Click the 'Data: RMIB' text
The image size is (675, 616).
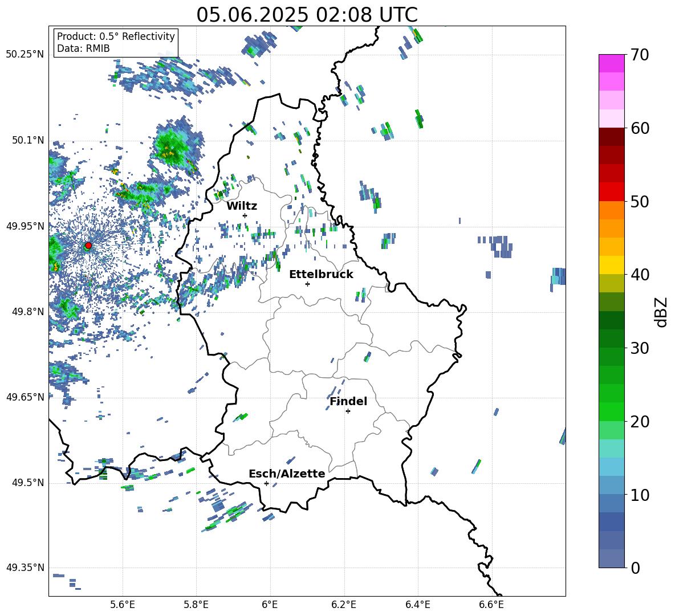pos(83,48)
